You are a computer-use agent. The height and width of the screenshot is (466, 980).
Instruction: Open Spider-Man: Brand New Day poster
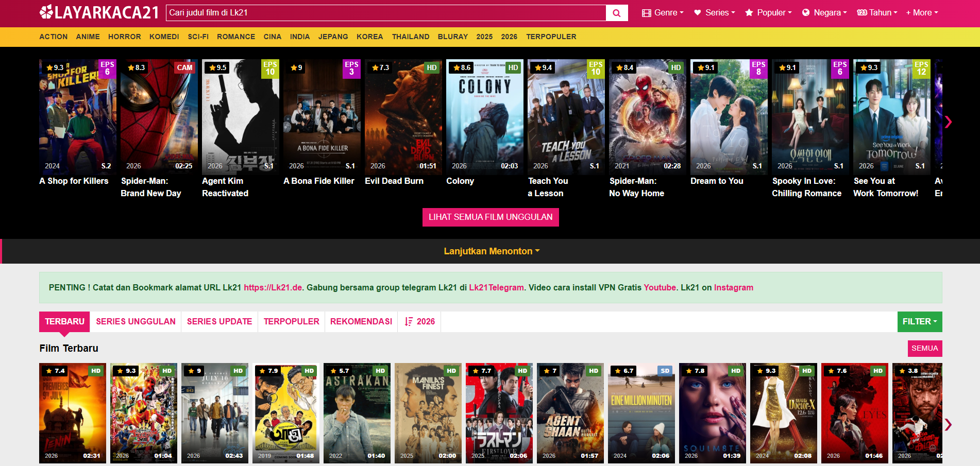click(159, 117)
